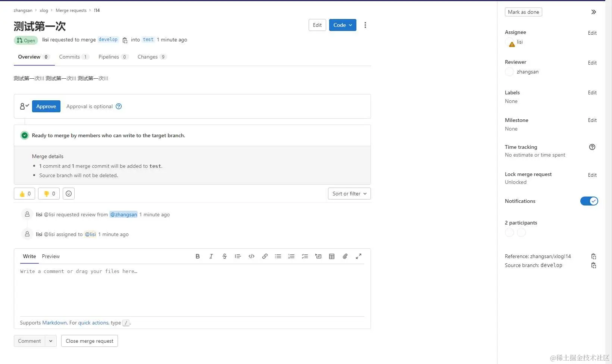Open the Markdown help link
Screen dimensions: 612x364
54,323
